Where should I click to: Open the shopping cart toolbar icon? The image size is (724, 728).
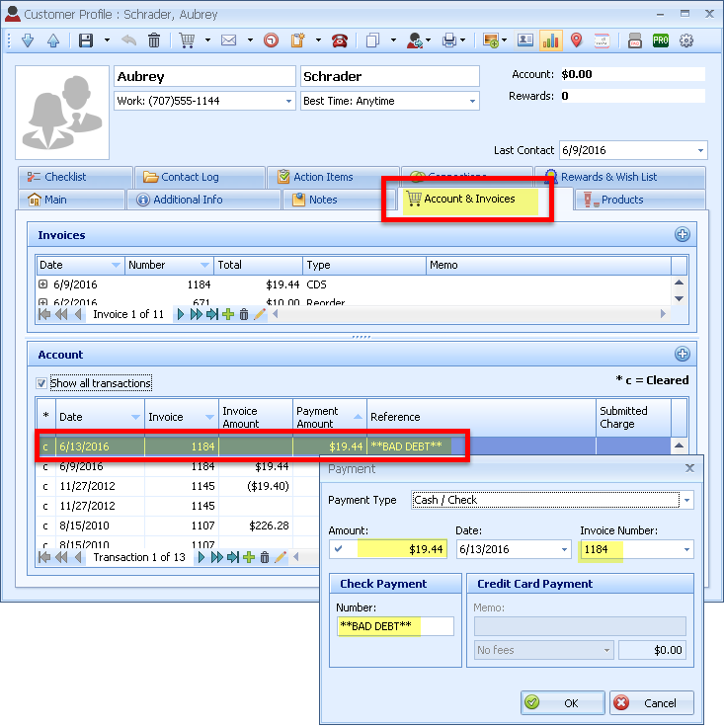click(x=187, y=40)
